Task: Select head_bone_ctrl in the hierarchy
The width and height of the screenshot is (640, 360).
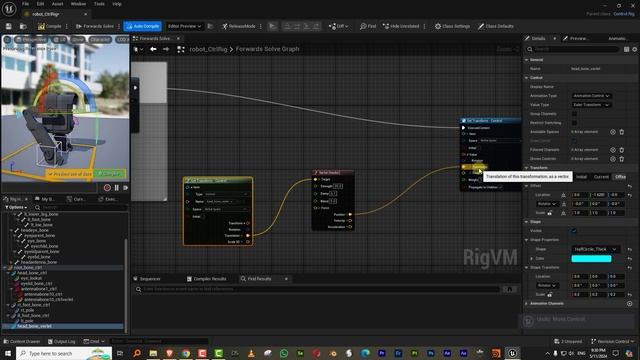Action: 32,273
